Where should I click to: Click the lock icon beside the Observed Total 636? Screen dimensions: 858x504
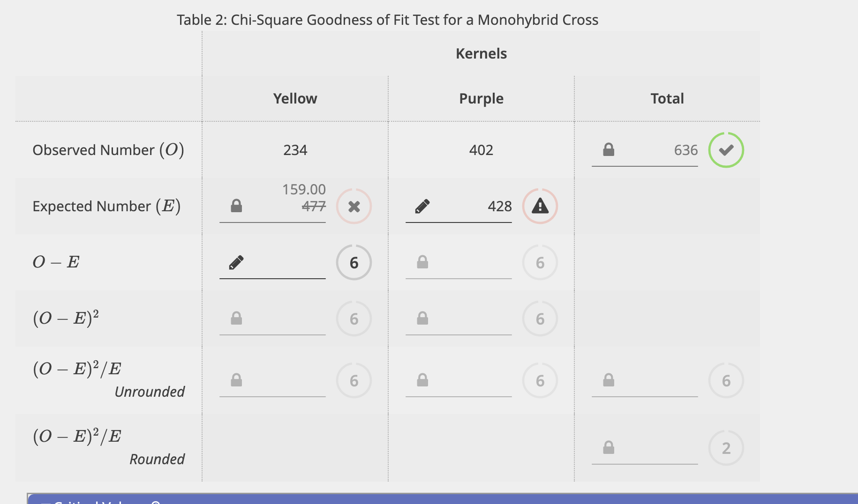tap(608, 149)
